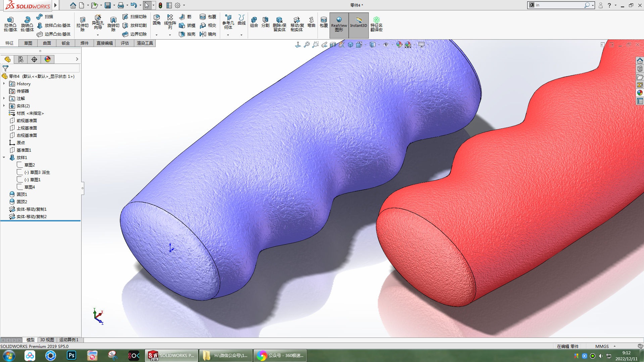Image resolution: width=644 pixels, height=362 pixels.
Task: Open the dropdown under 线性阵列
Action: [170, 35]
